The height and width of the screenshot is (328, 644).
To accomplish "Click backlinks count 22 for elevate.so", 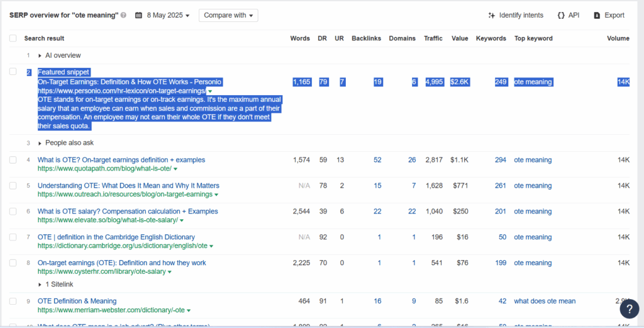I will coord(377,212).
